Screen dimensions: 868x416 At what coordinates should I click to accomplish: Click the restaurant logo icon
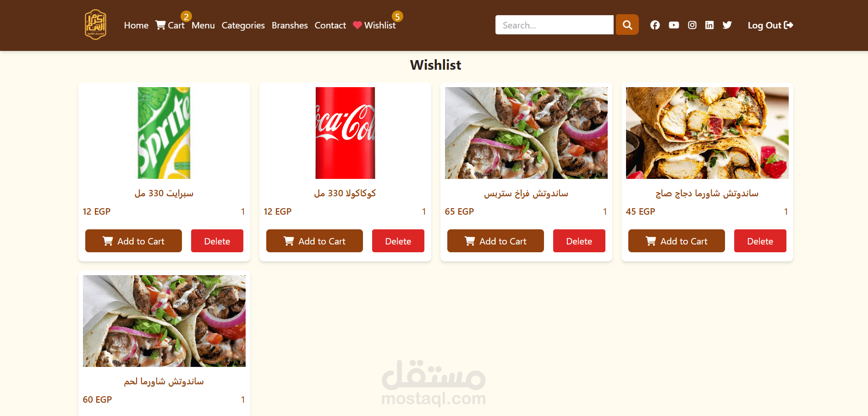coord(95,25)
